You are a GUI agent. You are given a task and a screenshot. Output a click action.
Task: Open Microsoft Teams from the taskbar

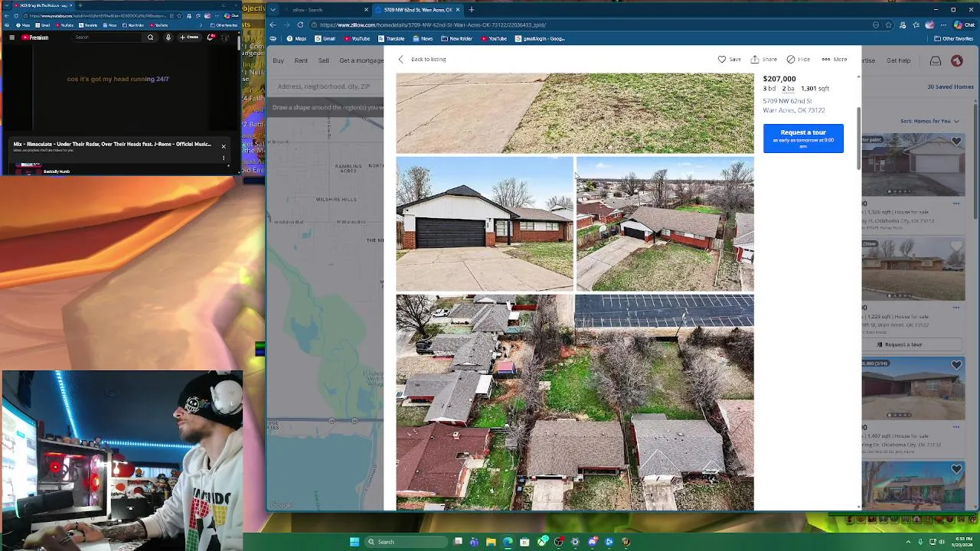[474, 542]
